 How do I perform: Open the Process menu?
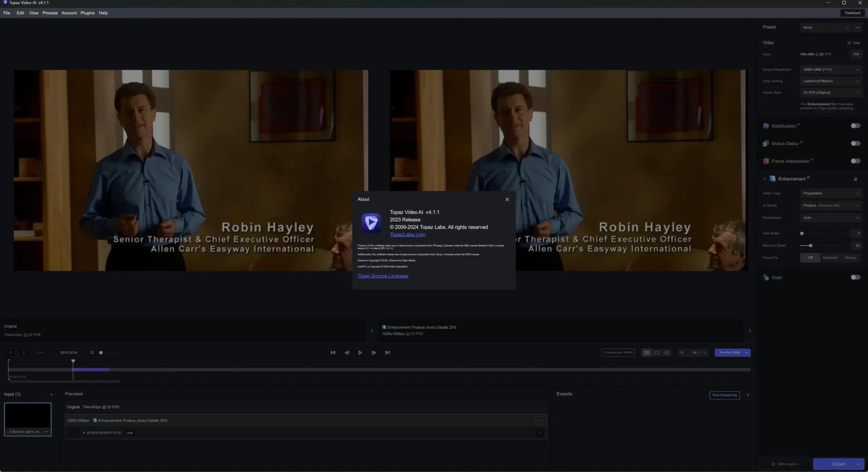[50, 13]
